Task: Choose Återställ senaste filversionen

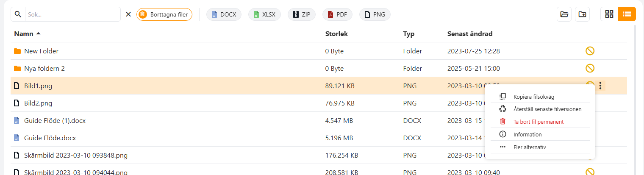Action: (x=540, y=109)
